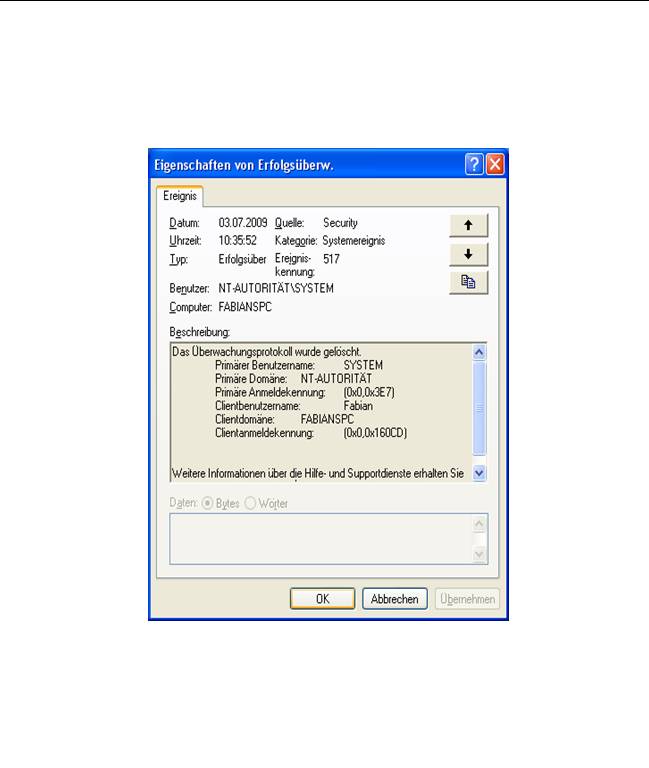Click the time value 10:35:52
Viewport: 649px width, 768px height.
pyautogui.click(x=237, y=240)
